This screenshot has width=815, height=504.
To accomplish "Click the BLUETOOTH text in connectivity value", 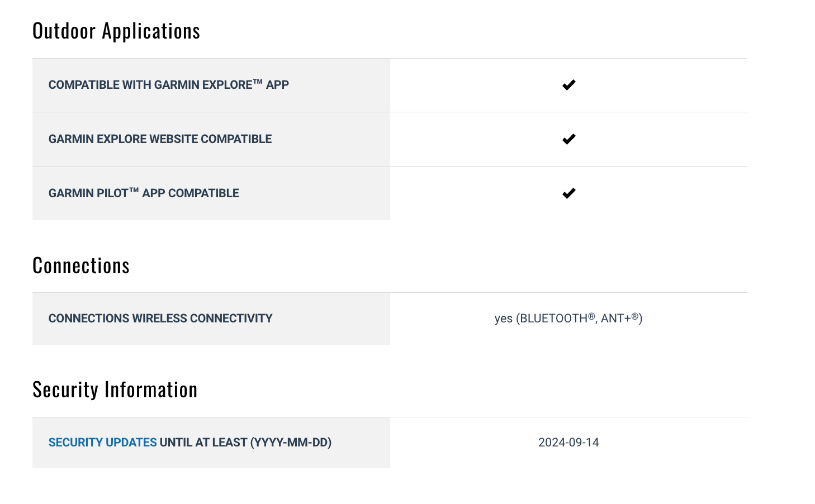I will click(553, 318).
